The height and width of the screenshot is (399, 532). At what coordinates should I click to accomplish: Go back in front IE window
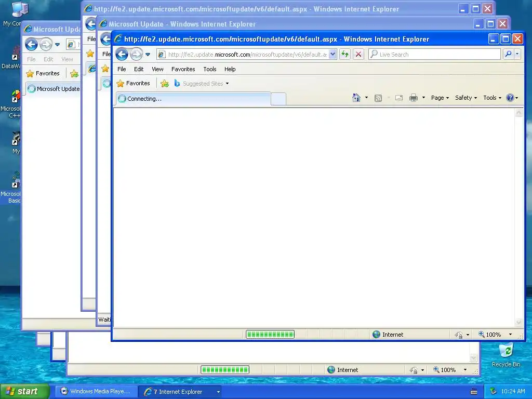(x=122, y=54)
